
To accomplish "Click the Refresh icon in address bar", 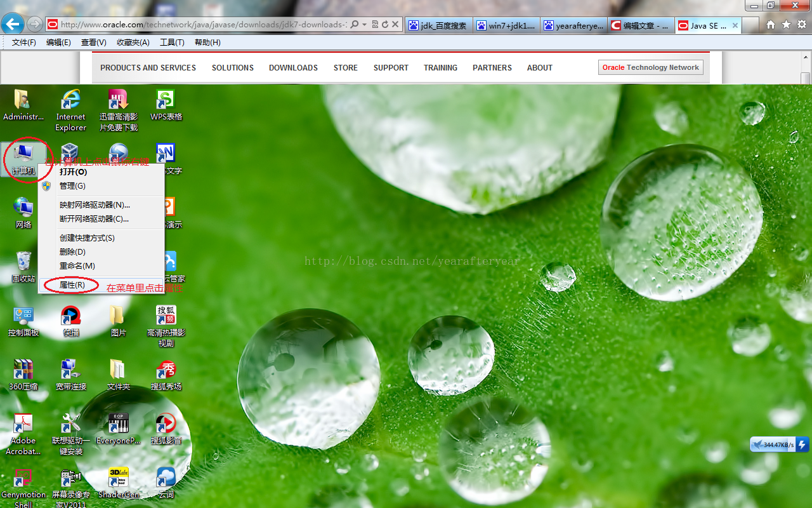I will [384, 24].
